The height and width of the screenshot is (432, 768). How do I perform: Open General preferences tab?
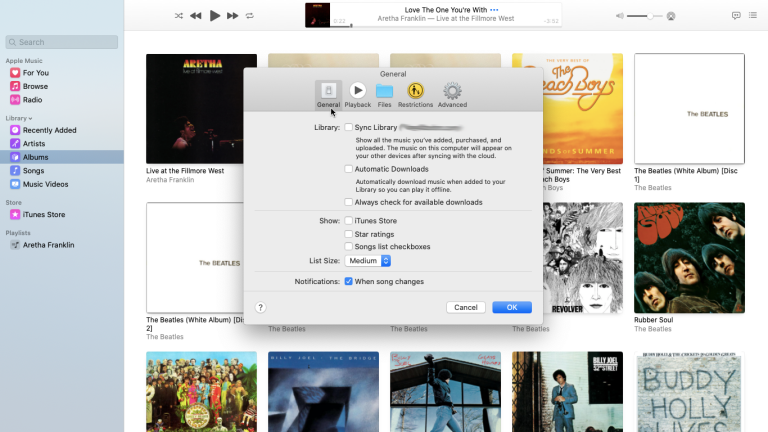coord(328,95)
